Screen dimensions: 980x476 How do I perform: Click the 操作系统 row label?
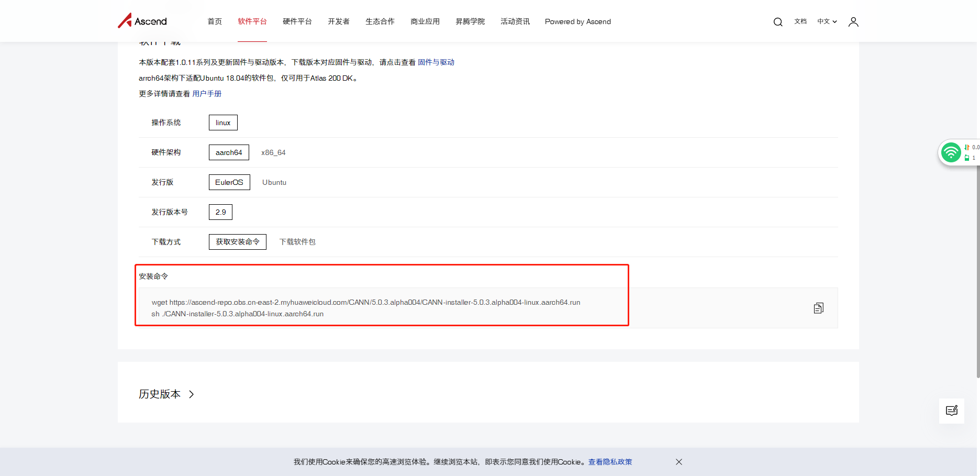[166, 123]
